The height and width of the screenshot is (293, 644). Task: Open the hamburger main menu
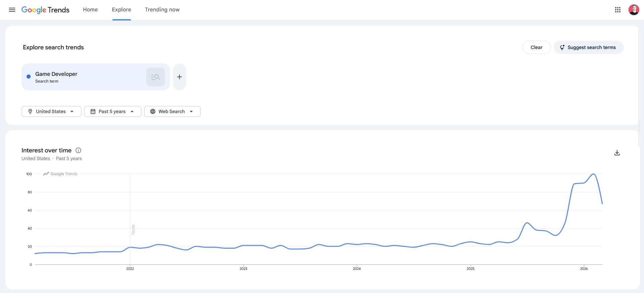click(12, 10)
